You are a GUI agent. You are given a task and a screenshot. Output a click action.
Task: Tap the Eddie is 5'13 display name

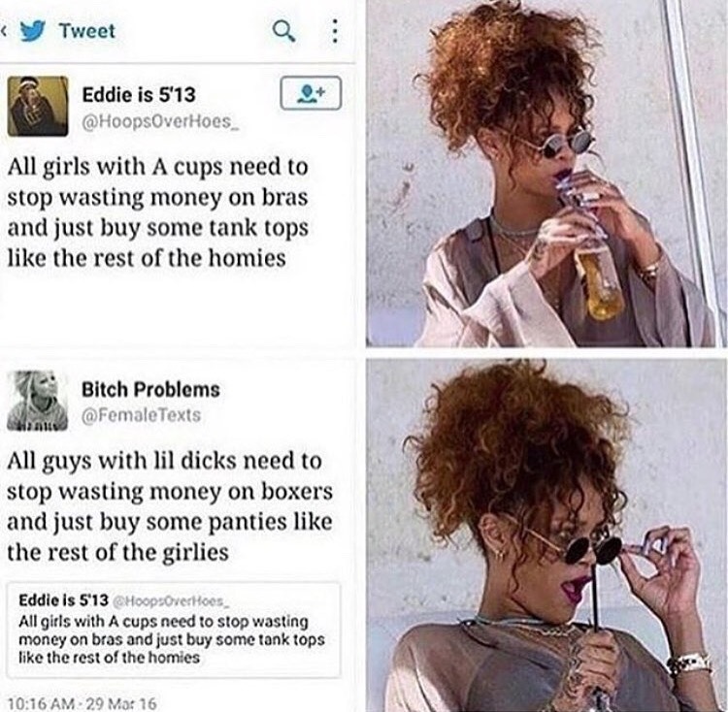click(139, 95)
